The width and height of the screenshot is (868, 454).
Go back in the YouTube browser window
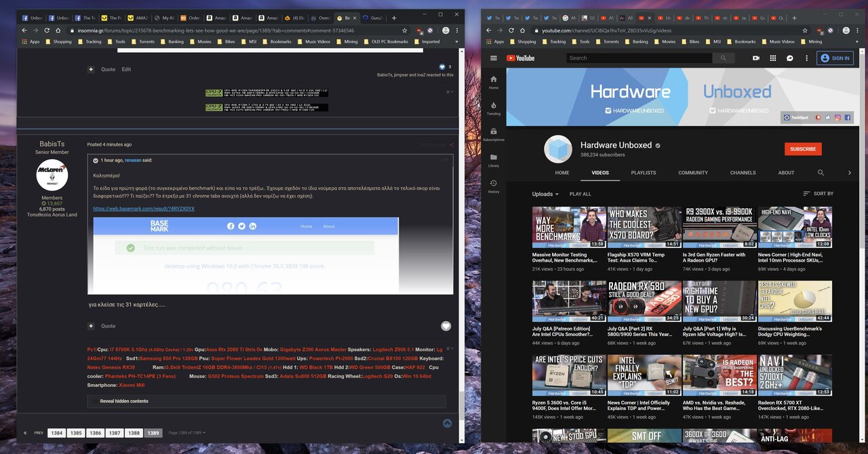[488, 30]
